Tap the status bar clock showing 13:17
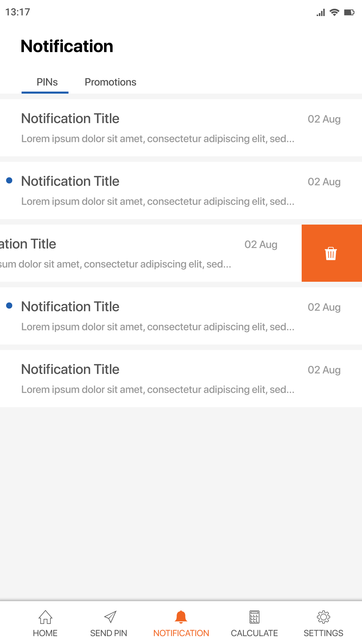Image resolution: width=362 pixels, height=644 pixels. tap(18, 12)
